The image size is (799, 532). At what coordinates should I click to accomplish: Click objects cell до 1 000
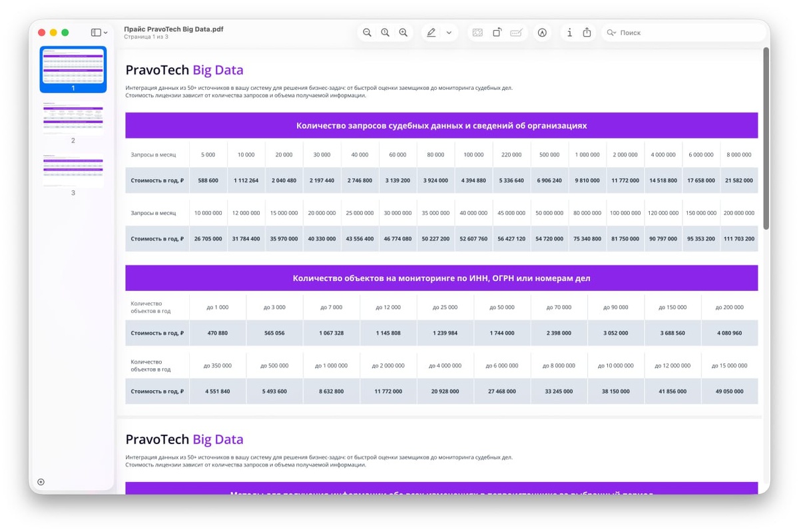pyautogui.click(x=218, y=308)
